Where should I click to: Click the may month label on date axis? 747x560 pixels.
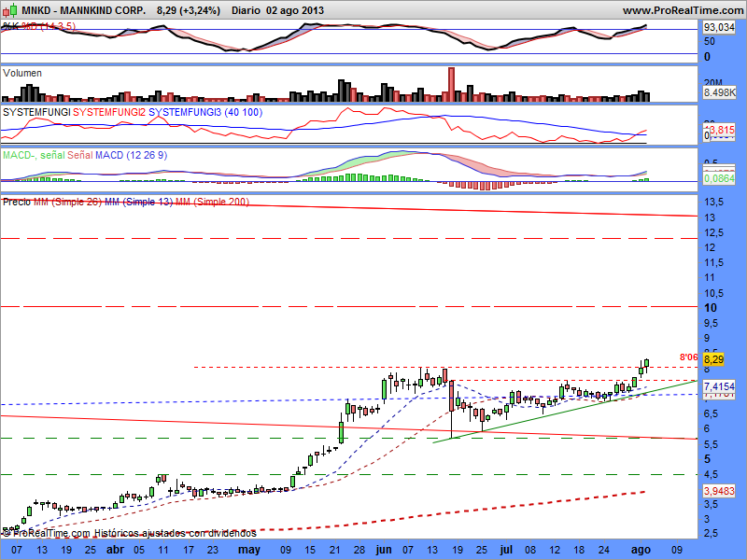249,550
